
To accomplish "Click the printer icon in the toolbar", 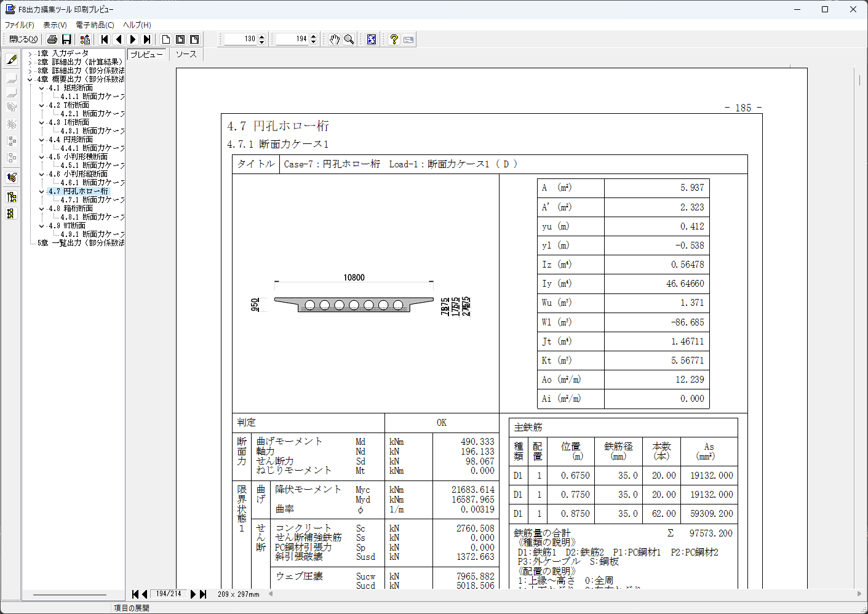I will pos(52,39).
